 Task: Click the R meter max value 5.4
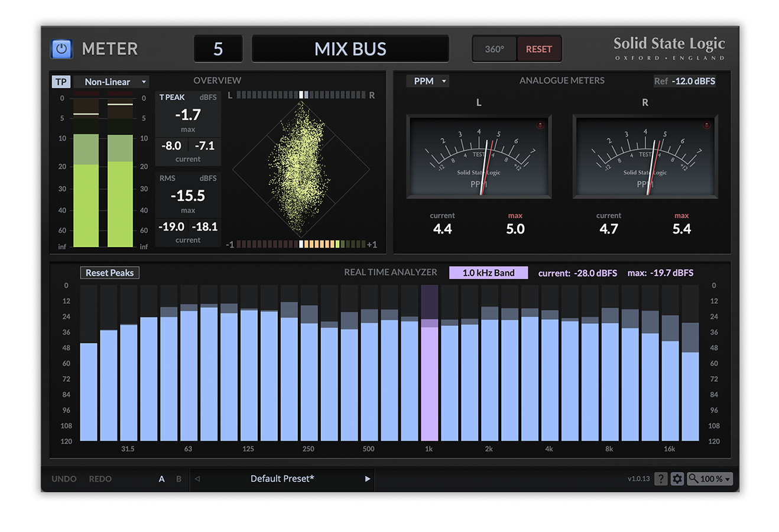(681, 229)
